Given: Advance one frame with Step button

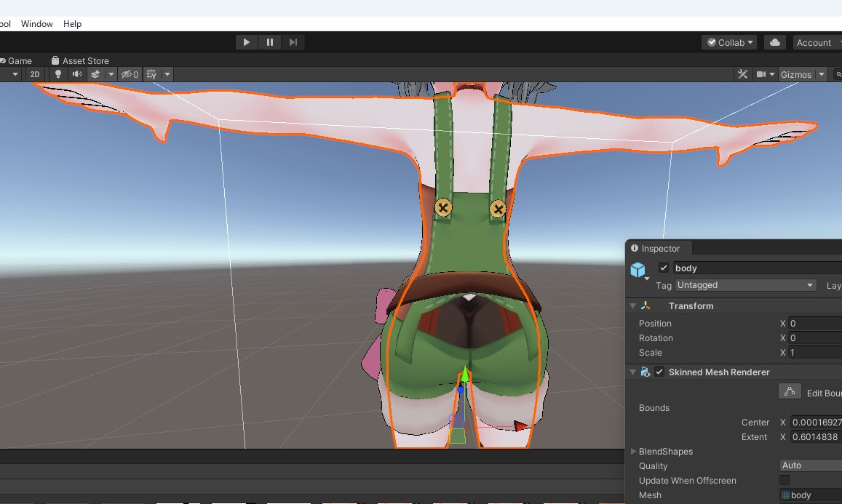Looking at the screenshot, I should 293,42.
